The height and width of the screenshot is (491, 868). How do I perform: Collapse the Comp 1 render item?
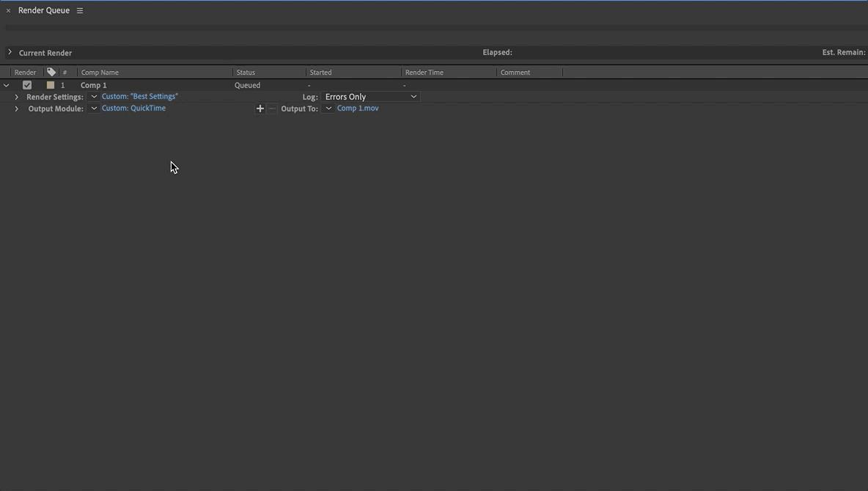pyautogui.click(x=6, y=85)
